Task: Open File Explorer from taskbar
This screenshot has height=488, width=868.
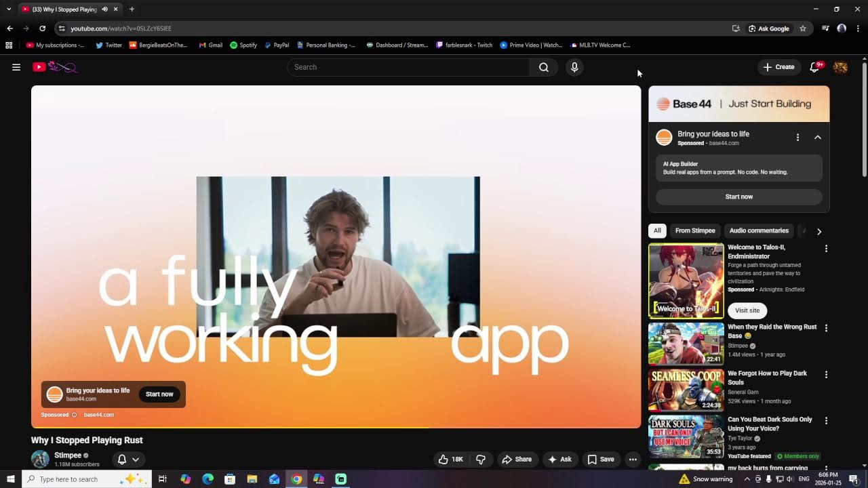Action: point(252,479)
